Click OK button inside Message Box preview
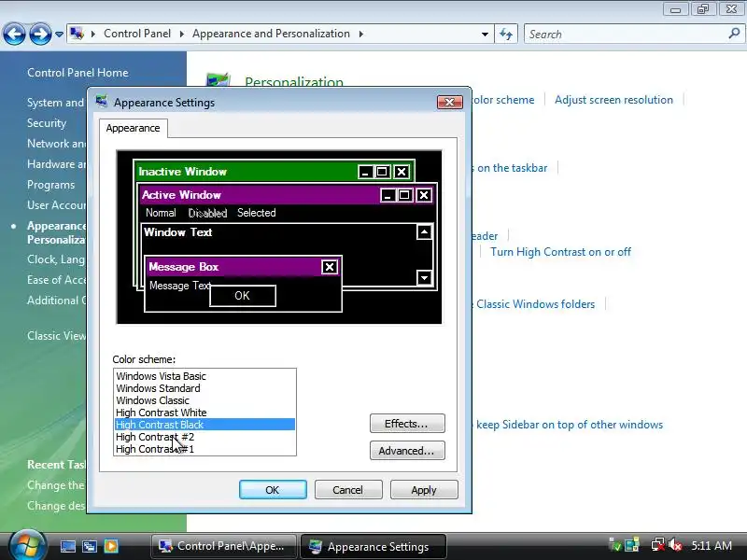 tap(243, 296)
